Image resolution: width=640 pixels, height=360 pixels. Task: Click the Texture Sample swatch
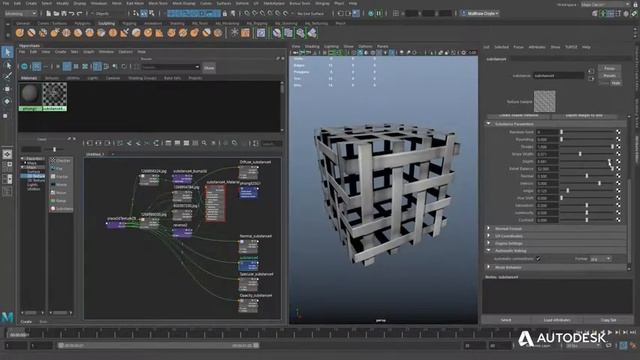coord(544,101)
